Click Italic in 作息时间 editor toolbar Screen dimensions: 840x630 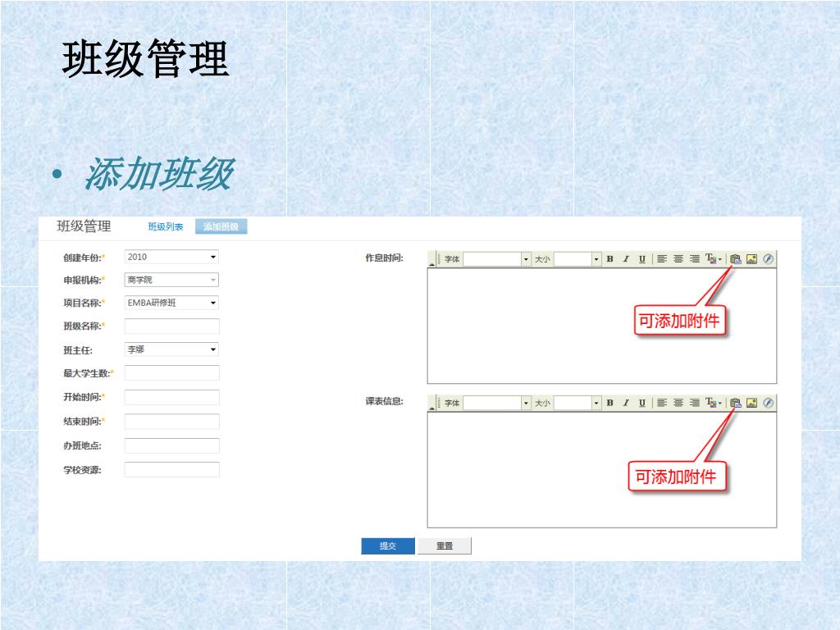pos(626,259)
